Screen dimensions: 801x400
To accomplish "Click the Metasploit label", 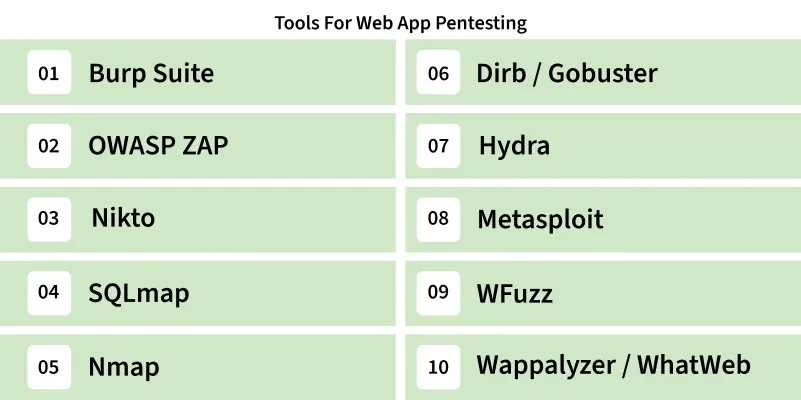I will tap(540, 219).
